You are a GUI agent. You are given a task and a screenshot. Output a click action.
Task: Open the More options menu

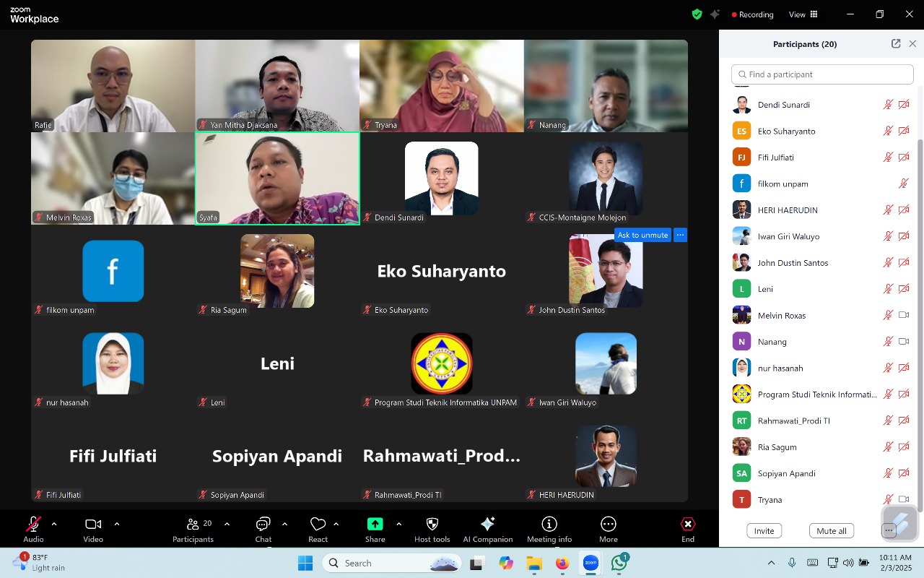coord(609,525)
